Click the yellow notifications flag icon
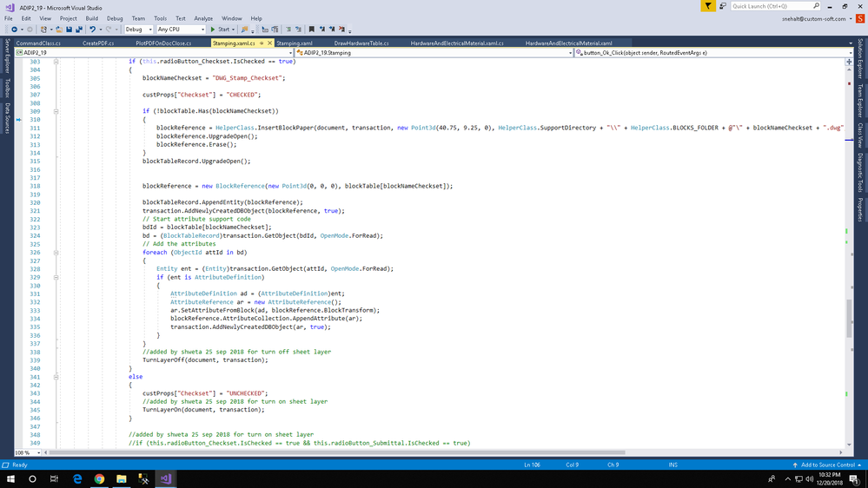 click(x=708, y=6)
